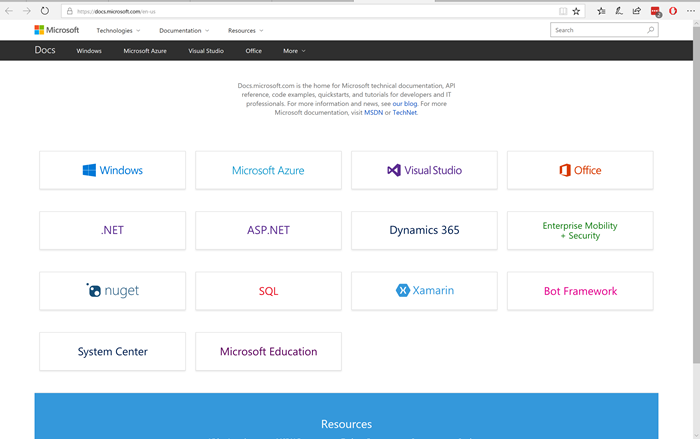Open the TechNet link
The width and height of the screenshot is (700, 439).
tap(404, 113)
